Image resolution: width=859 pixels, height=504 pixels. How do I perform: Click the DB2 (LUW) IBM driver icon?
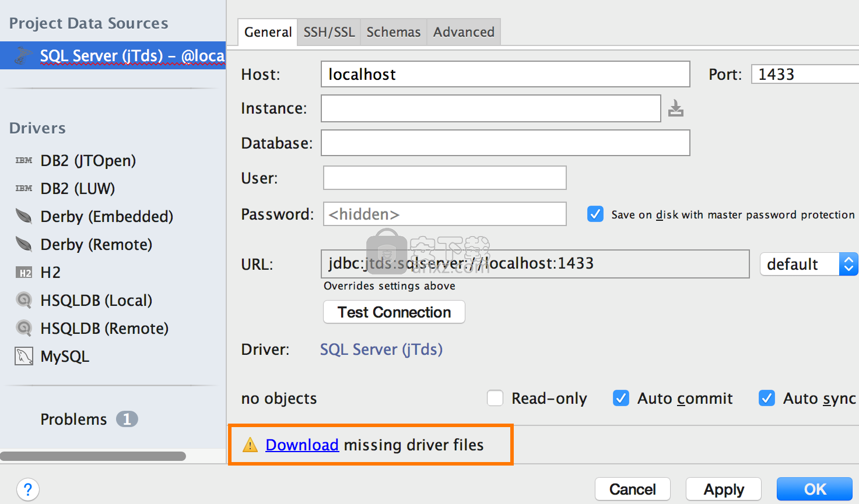pyautogui.click(x=24, y=188)
